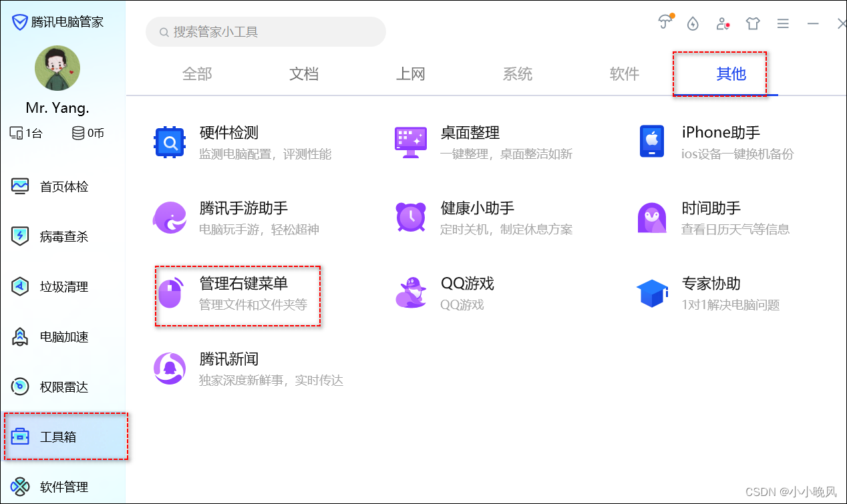Open the 硬件检测 hardware detection icon

click(x=170, y=142)
